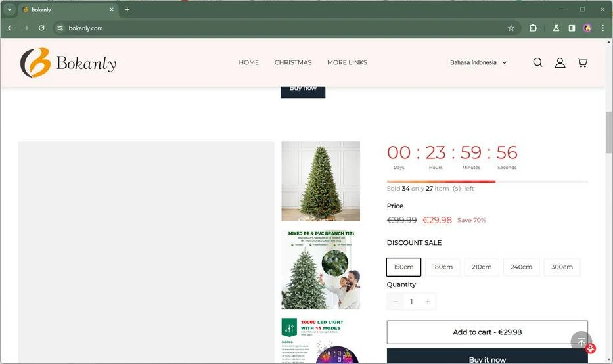613x364 pixels.
Task: Open the tab search chevron in Chrome
Action: [x=9, y=9]
